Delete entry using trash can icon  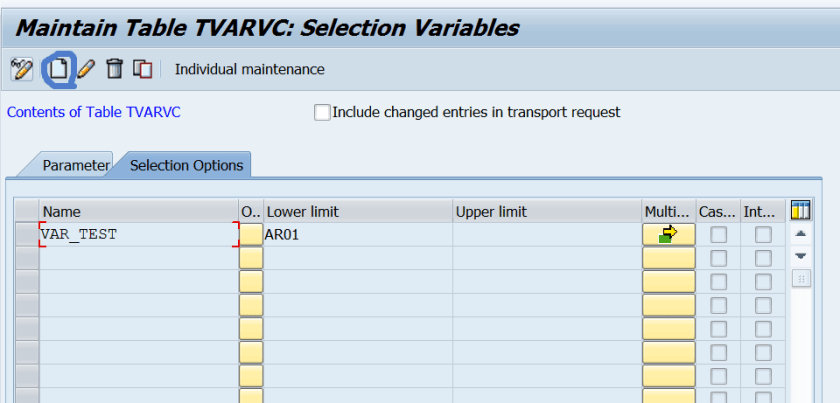click(115, 69)
